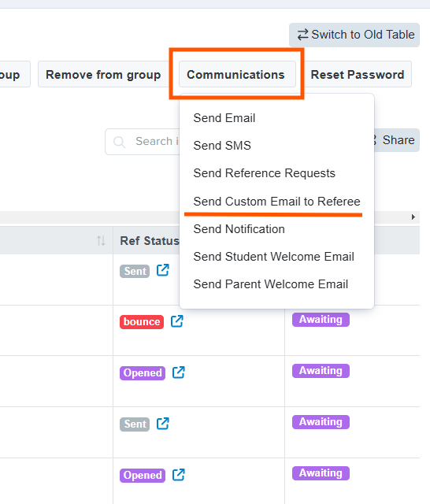
Task: Click Remove from group button
Action: 103,74
